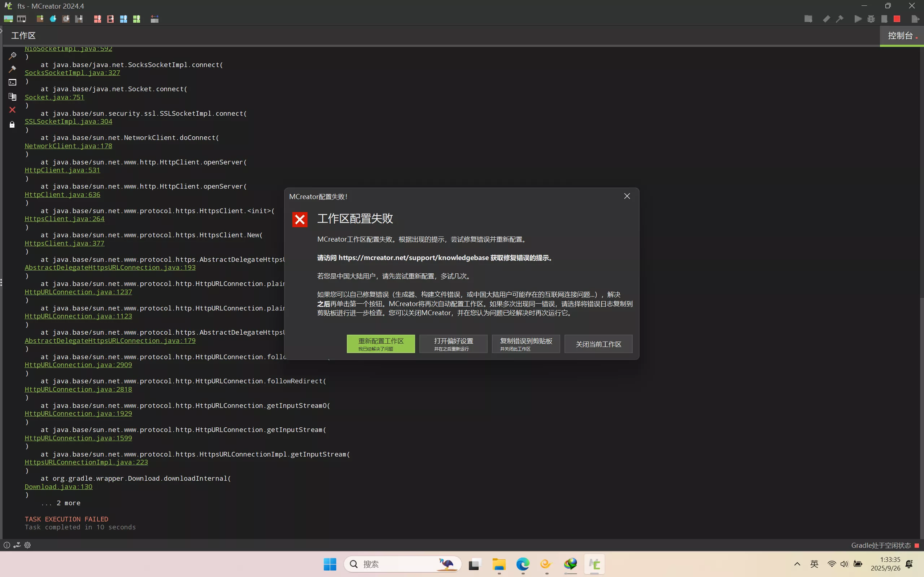Click the Socket.java:751 stack trace link
The height and width of the screenshot is (577, 924).
coord(54,97)
